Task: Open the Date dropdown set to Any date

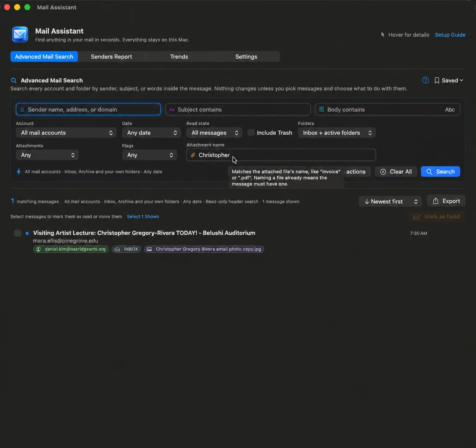Action: [x=151, y=133]
